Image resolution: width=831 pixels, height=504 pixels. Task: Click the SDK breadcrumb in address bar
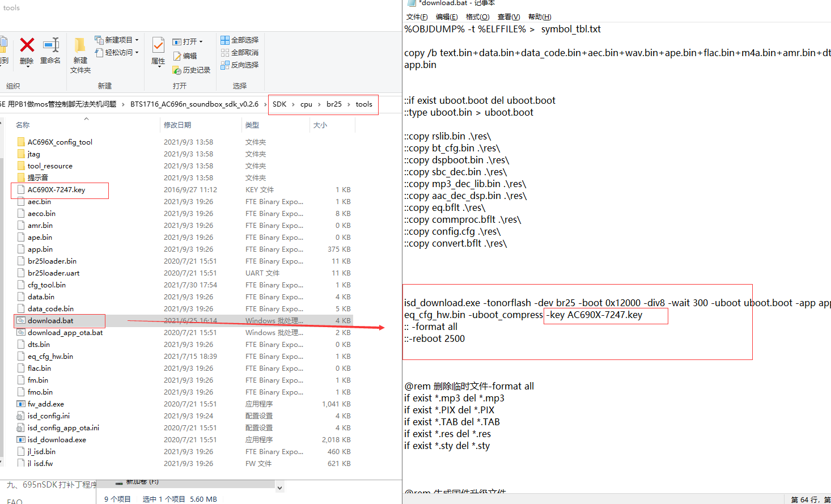point(279,104)
